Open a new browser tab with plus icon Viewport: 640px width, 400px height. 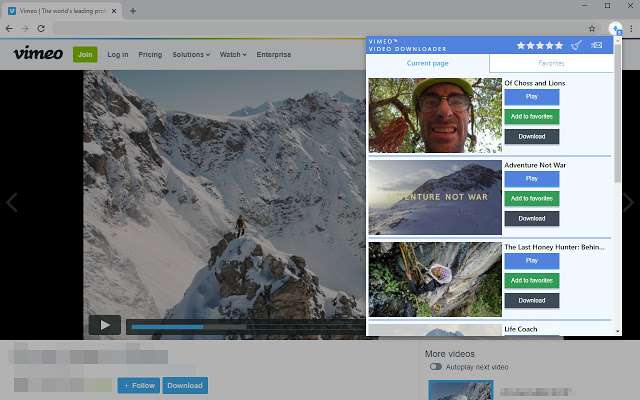point(133,10)
